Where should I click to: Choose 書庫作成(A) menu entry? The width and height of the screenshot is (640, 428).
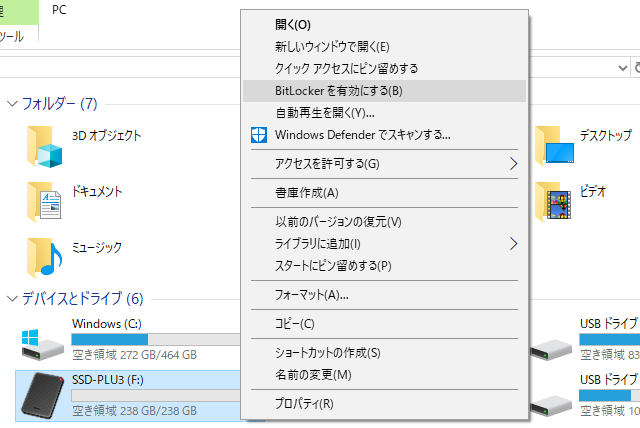point(384,193)
